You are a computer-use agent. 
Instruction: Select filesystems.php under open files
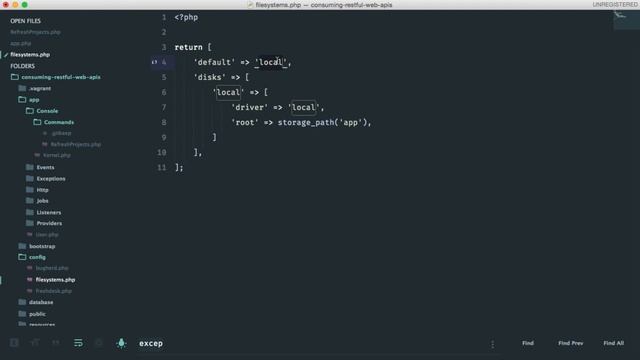click(x=30, y=54)
